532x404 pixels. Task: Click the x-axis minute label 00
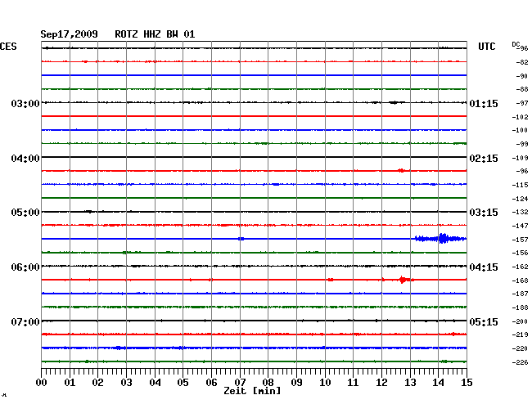[x=42, y=383]
